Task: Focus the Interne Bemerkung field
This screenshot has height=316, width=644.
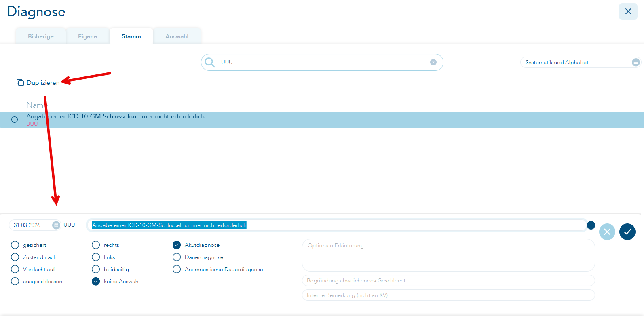Action: [x=448, y=295]
